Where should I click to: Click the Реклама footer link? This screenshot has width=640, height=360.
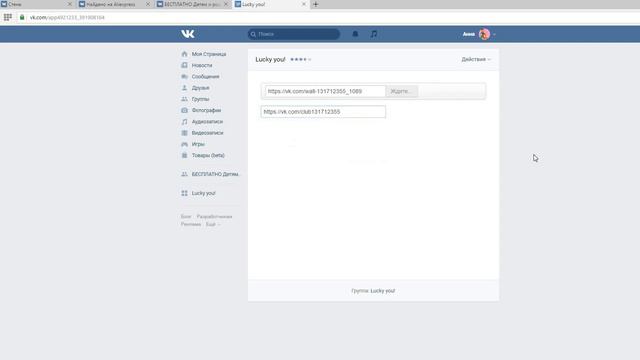pos(191,224)
